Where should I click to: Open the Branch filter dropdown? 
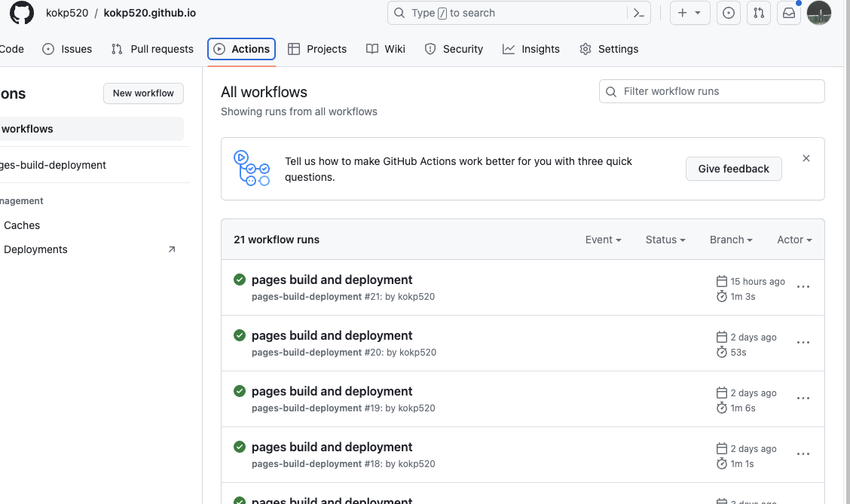click(731, 240)
